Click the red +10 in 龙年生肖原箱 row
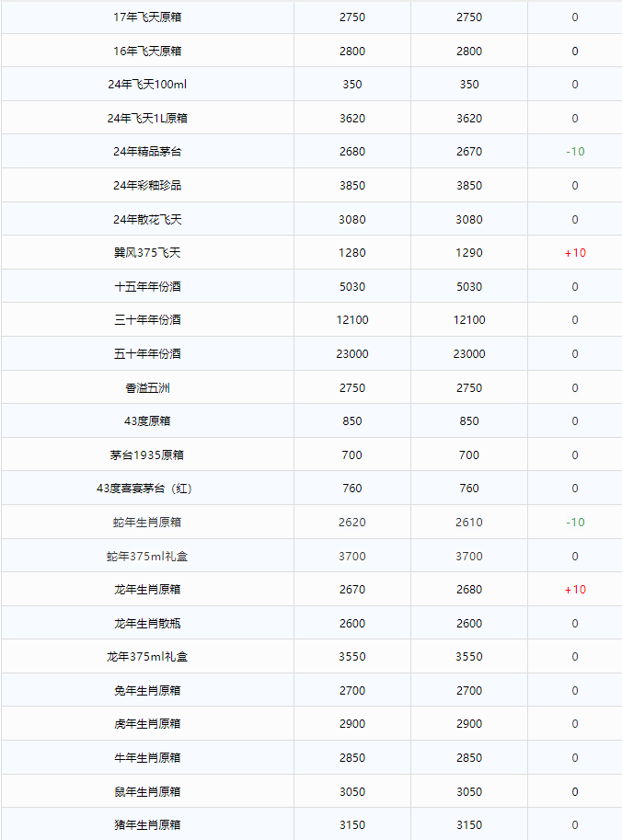Image resolution: width=622 pixels, height=840 pixels. coord(575,589)
